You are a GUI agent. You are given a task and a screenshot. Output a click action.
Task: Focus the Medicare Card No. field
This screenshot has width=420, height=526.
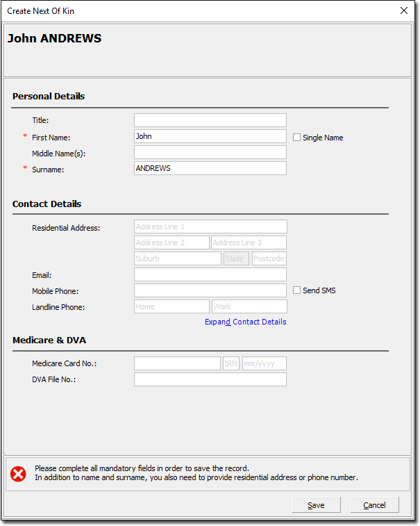coord(177,363)
